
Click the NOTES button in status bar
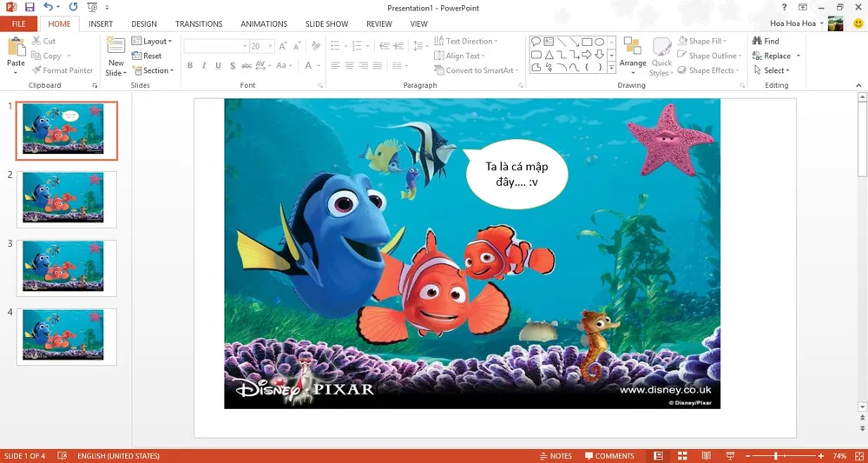556,456
